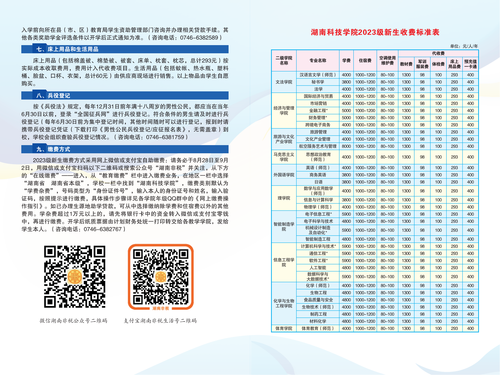Click the 汉语言文学（师范） major cell
500x375 pixels.
pyautogui.click(x=318, y=75)
